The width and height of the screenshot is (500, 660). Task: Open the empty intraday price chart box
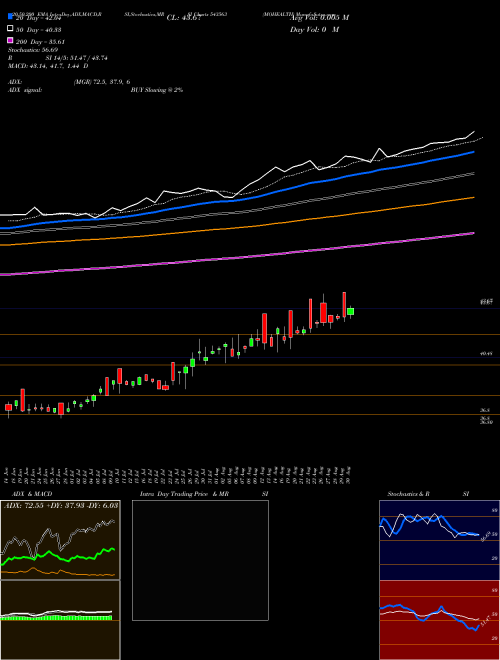click(x=200, y=560)
